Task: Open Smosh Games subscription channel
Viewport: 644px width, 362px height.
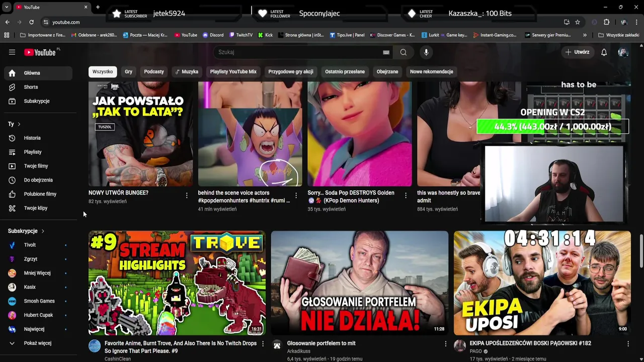Action: point(38,301)
